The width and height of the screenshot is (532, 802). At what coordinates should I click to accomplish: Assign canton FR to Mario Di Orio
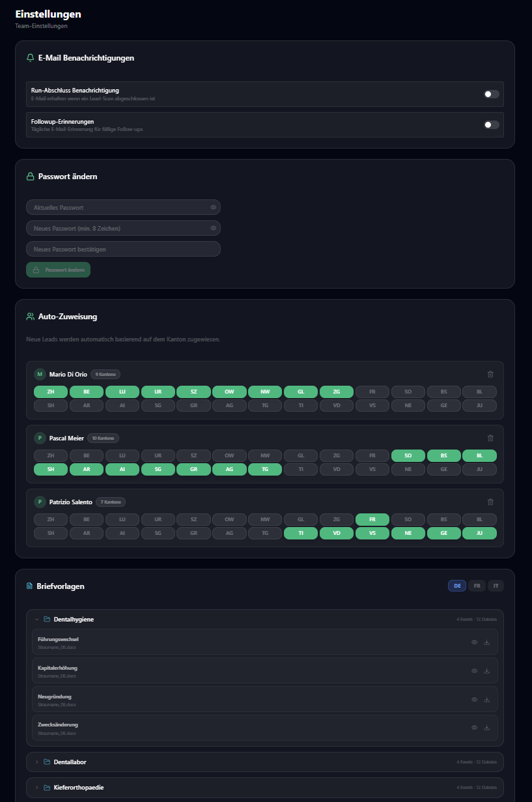pyautogui.click(x=372, y=392)
